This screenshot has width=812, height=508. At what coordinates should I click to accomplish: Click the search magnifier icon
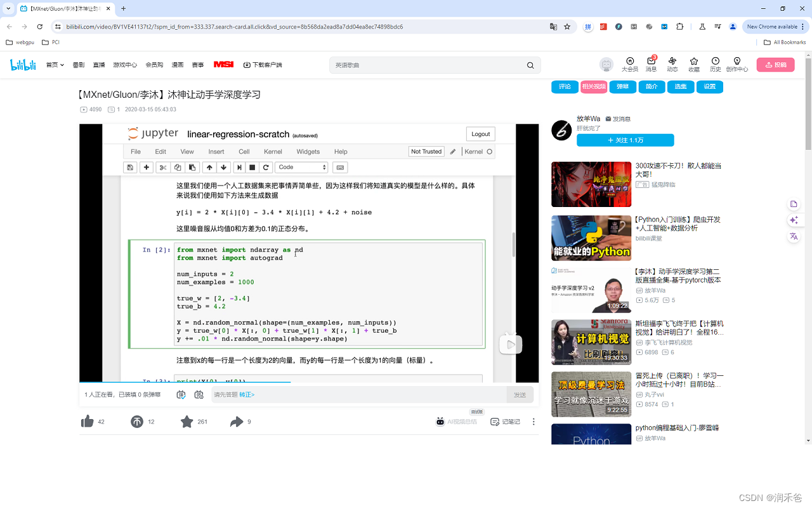[x=530, y=65]
